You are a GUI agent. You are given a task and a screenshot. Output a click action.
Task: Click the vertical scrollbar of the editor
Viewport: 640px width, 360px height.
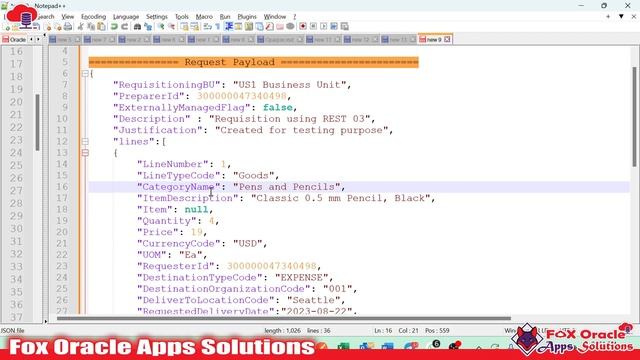tap(634, 116)
